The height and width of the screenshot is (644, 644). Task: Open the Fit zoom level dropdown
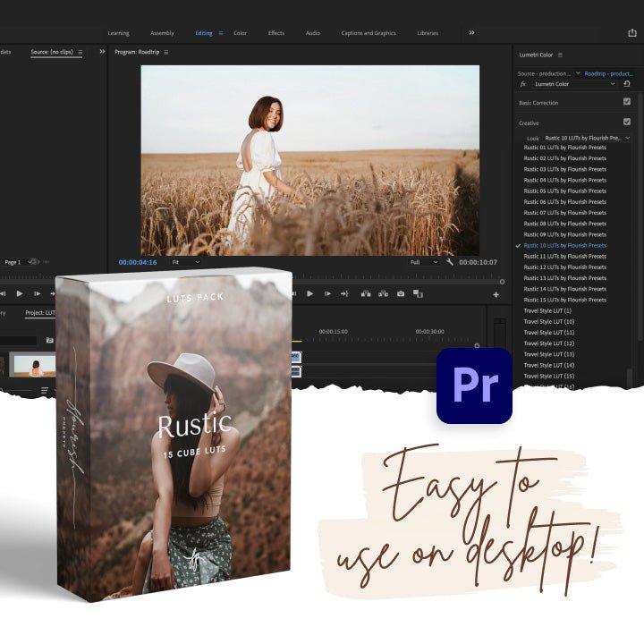click(186, 262)
